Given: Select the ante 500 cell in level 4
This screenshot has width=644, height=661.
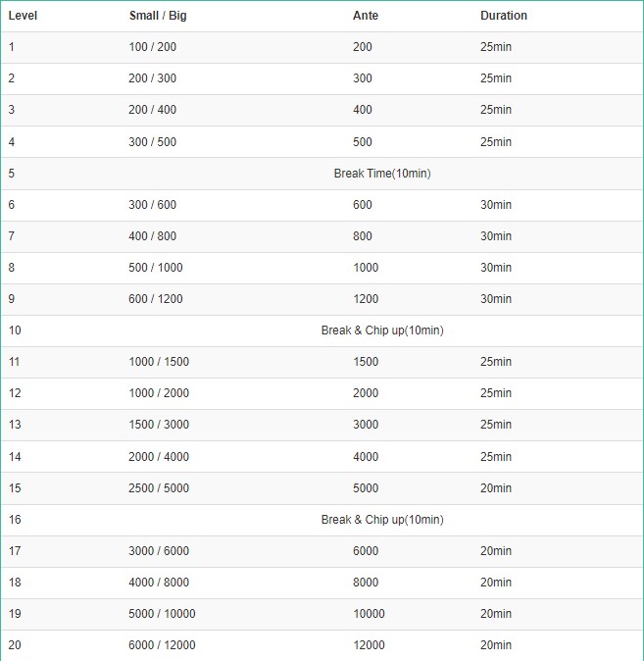Looking at the screenshot, I should (363, 142).
